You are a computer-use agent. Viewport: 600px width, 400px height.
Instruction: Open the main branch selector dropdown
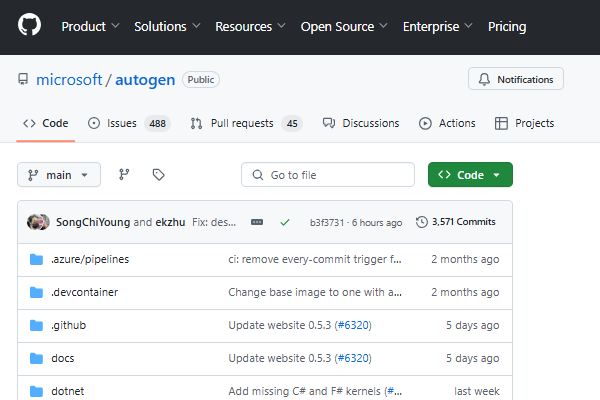(x=59, y=175)
